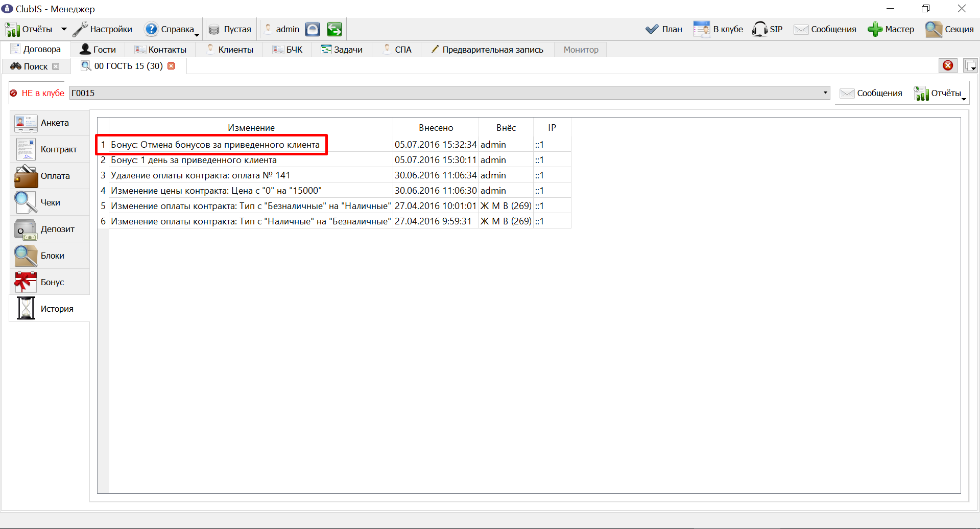Open the Анкета section

pyautogui.click(x=50, y=123)
